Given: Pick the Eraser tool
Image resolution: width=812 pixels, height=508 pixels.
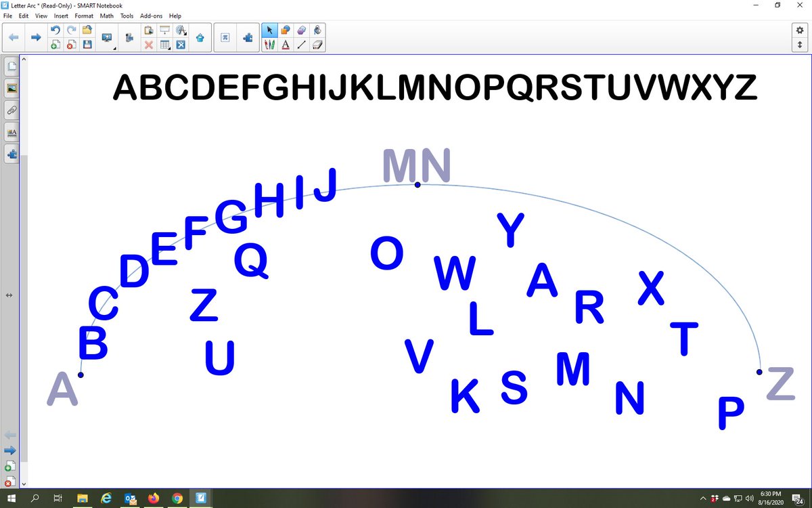Looking at the screenshot, I should click(318, 45).
